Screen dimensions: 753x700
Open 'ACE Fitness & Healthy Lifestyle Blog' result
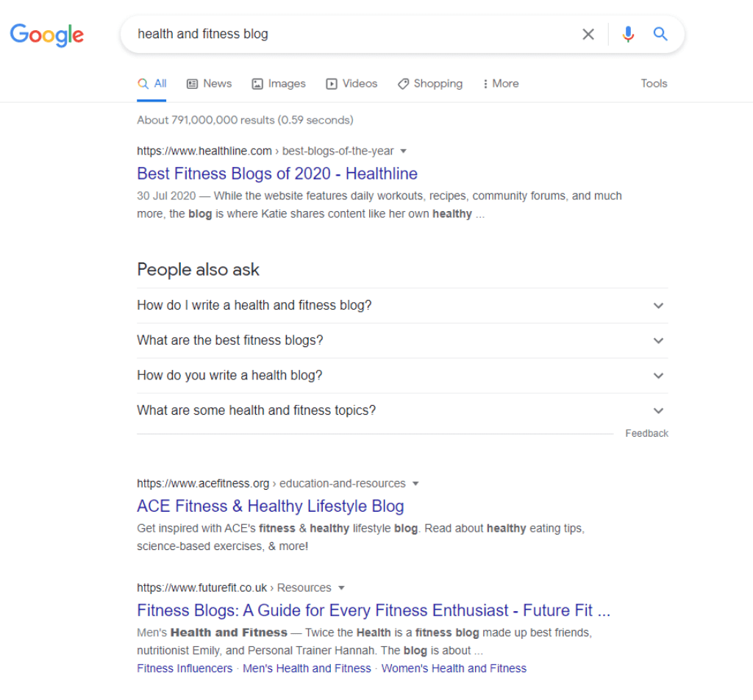coord(271,506)
